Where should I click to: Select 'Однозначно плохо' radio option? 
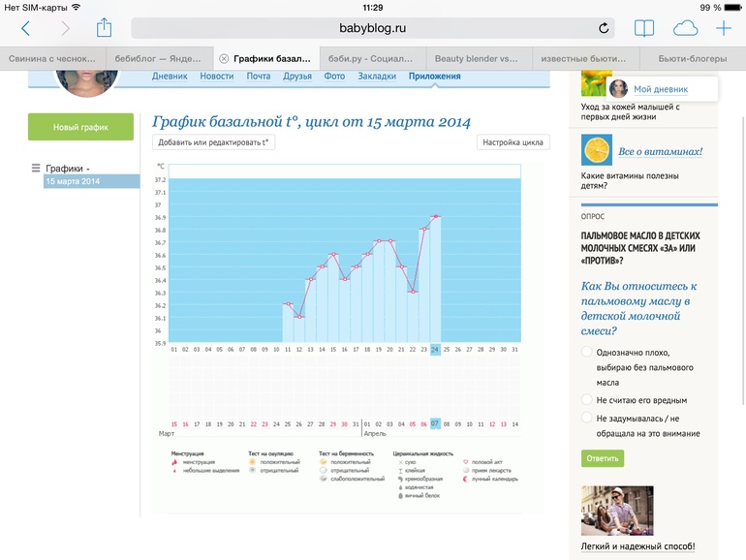587,354
